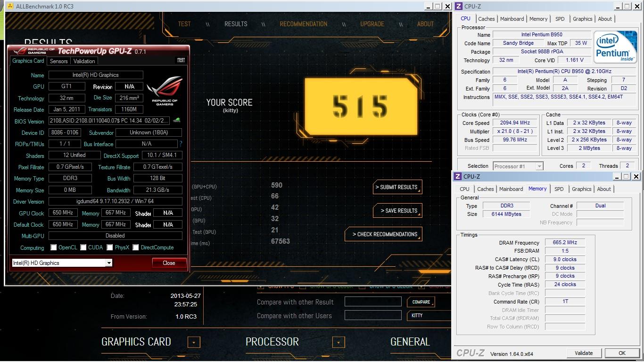Focus the Compare with other Result field
Screen dimensions: 644x362
coord(373,302)
